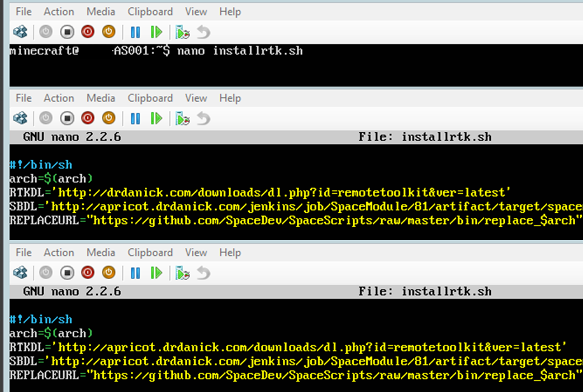
Task: Open Clipboard menu in middle window
Action: pos(150,98)
